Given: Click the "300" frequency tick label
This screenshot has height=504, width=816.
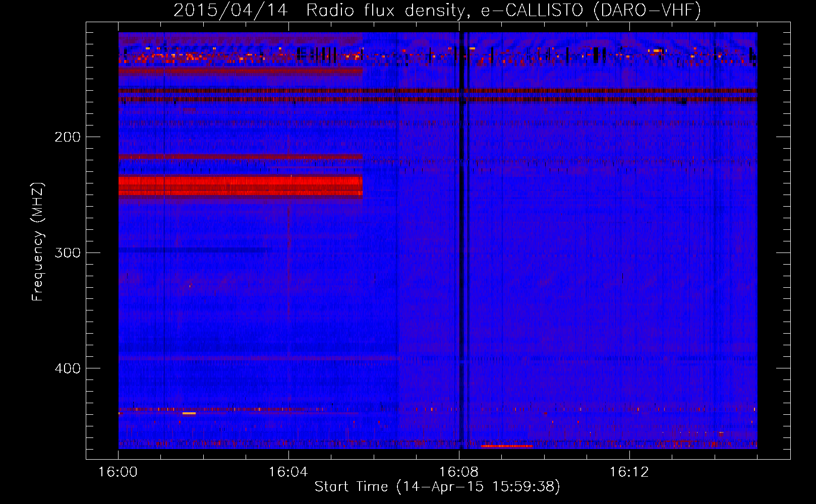Looking at the screenshot, I should click(x=68, y=253).
